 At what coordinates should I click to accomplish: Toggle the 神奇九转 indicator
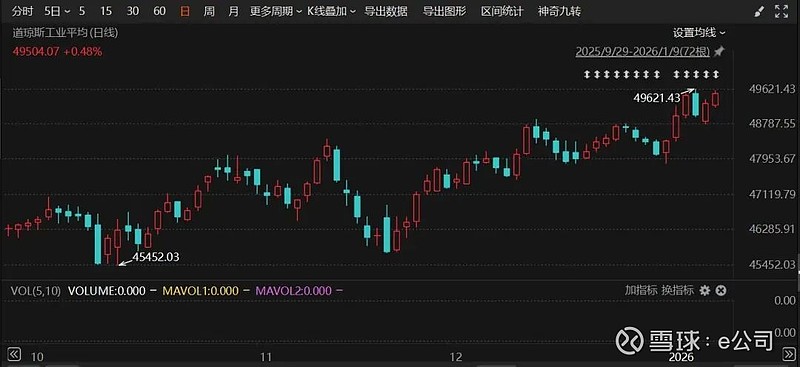tap(560, 11)
